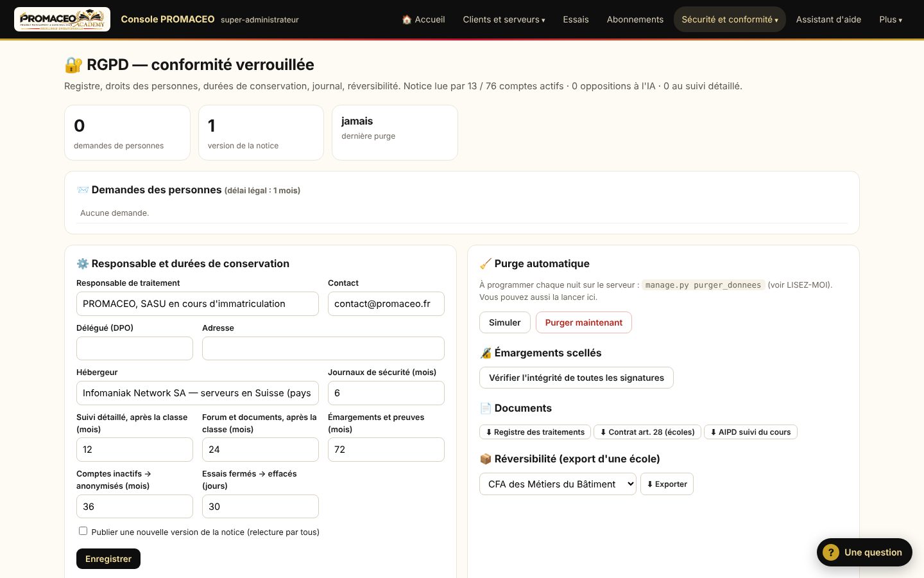
Task: Click the Adresse input field
Action: [x=323, y=349]
